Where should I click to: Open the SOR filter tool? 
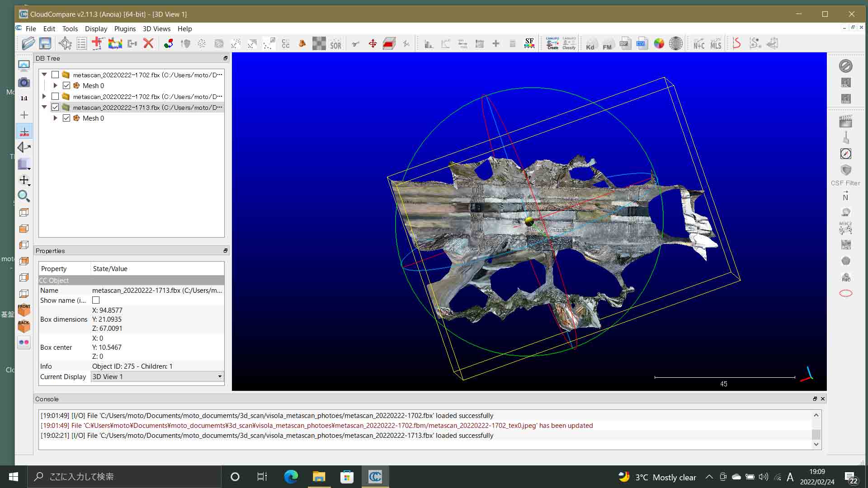tap(336, 43)
